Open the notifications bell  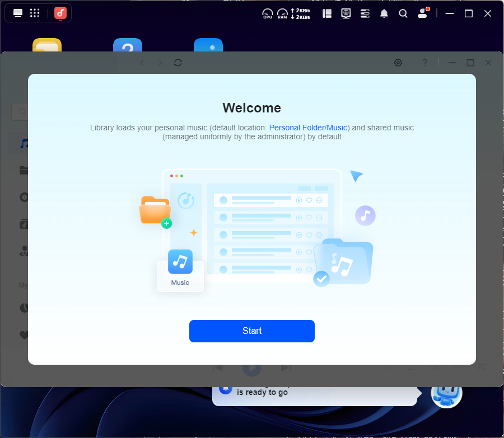click(x=384, y=13)
